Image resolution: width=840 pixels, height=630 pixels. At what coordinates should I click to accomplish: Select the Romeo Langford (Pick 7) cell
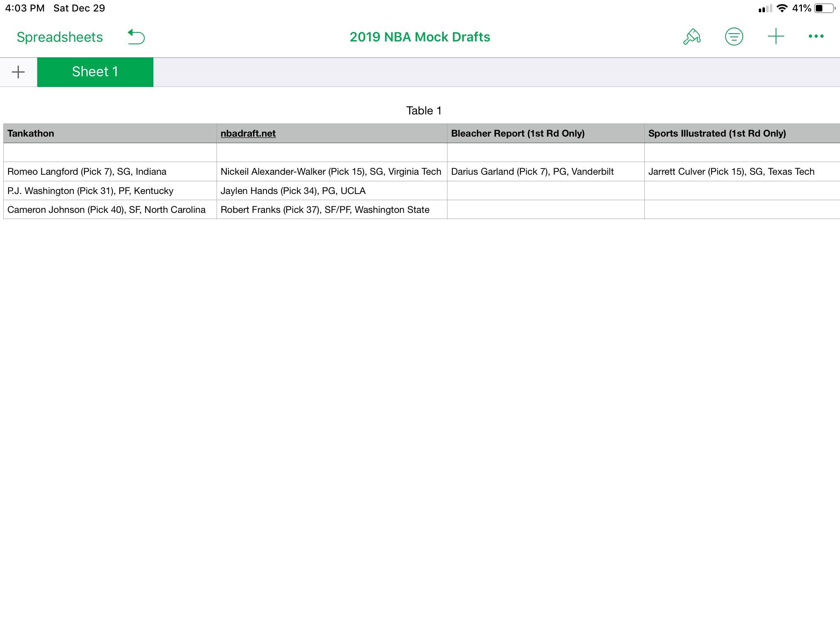coord(110,171)
